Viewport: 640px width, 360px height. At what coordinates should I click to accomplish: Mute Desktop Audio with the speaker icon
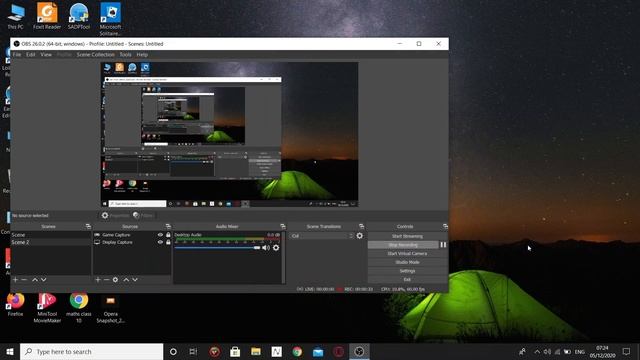(x=266, y=247)
